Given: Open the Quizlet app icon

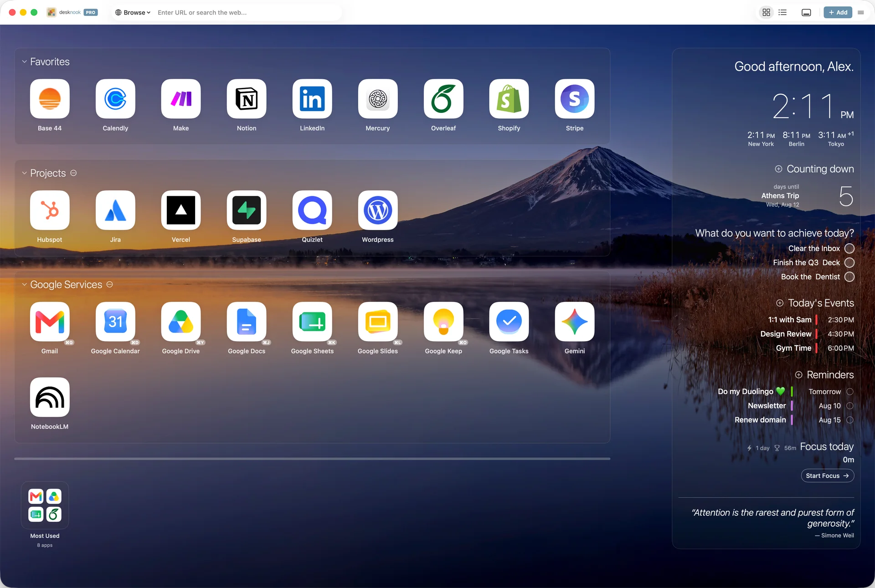Looking at the screenshot, I should pos(312,210).
